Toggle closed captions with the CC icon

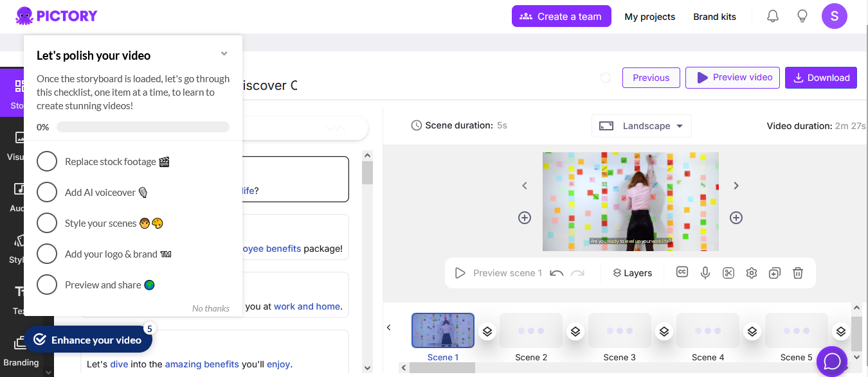click(682, 272)
